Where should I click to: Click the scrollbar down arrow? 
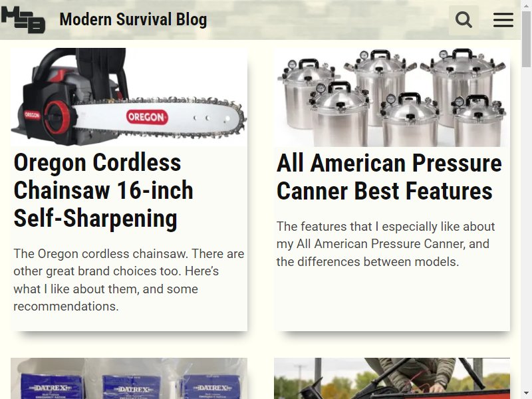(526, 394)
